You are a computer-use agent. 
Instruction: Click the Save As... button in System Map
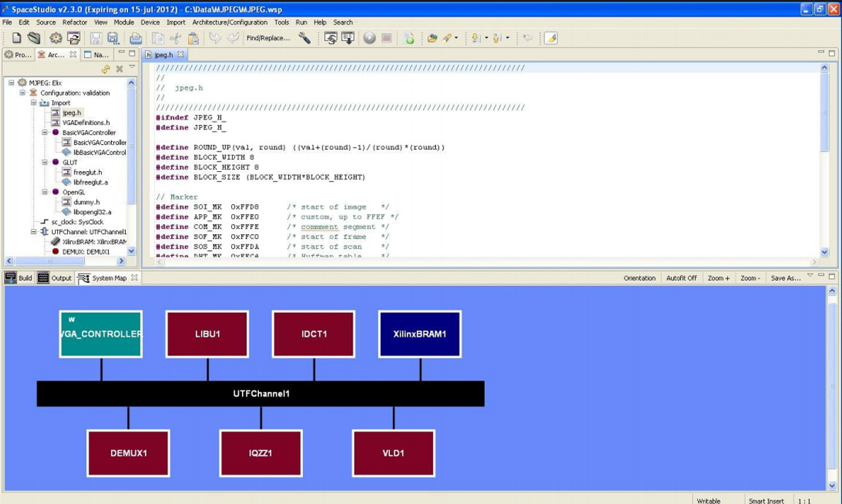point(785,278)
